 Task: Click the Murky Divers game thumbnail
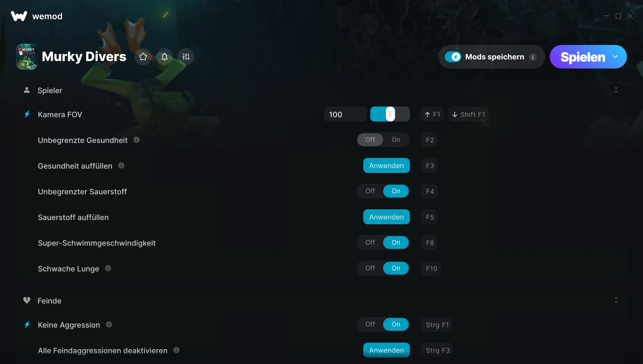pyautogui.click(x=27, y=57)
